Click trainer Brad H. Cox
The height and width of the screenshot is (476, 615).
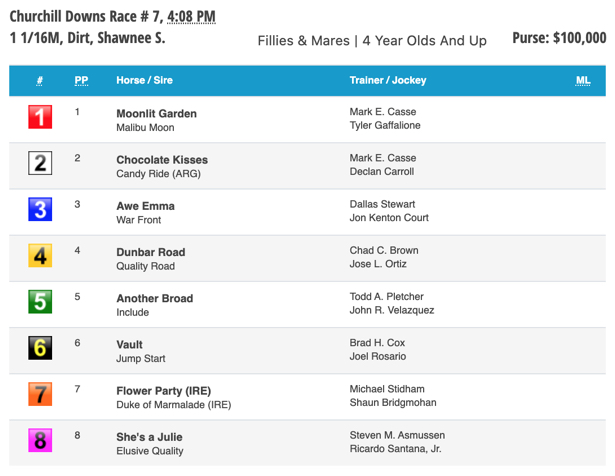click(377, 343)
